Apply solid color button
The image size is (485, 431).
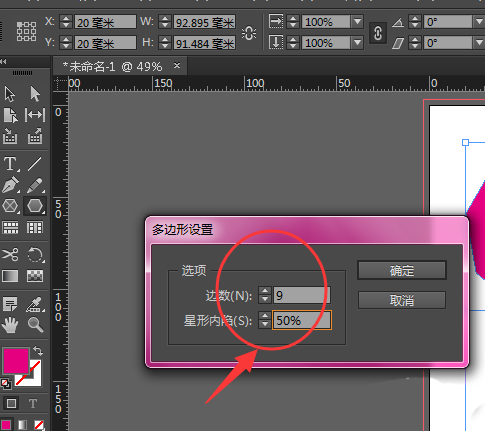click(x=6, y=425)
